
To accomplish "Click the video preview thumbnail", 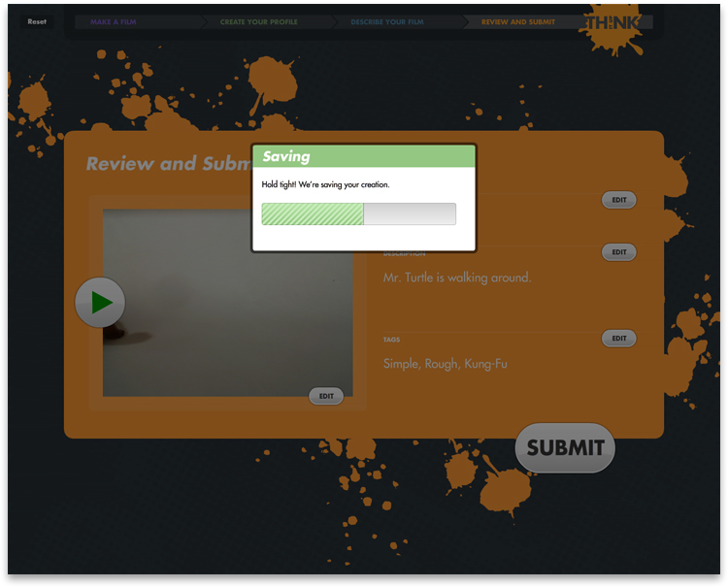I will pyautogui.click(x=227, y=303).
